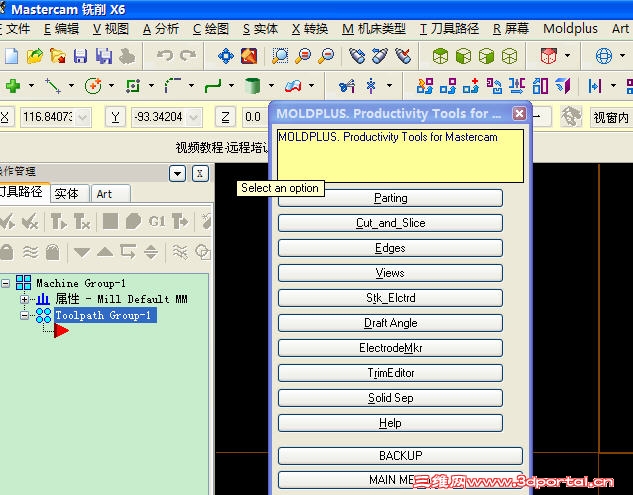Click the fillet tool icon
The width and height of the screenshot is (633, 495).
coord(173,86)
